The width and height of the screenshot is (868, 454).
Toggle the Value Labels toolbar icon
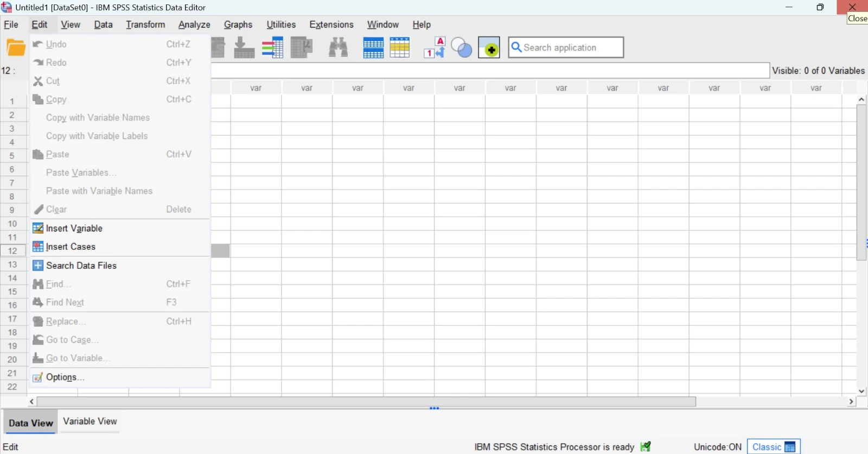435,48
